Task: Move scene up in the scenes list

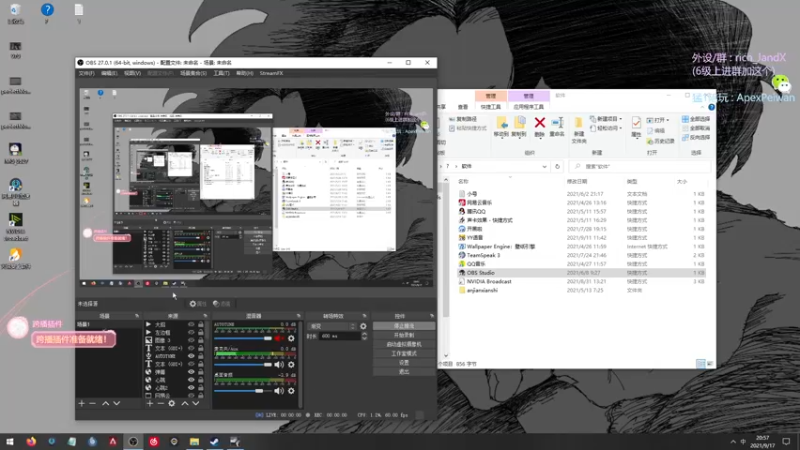Action: point(106,404)
